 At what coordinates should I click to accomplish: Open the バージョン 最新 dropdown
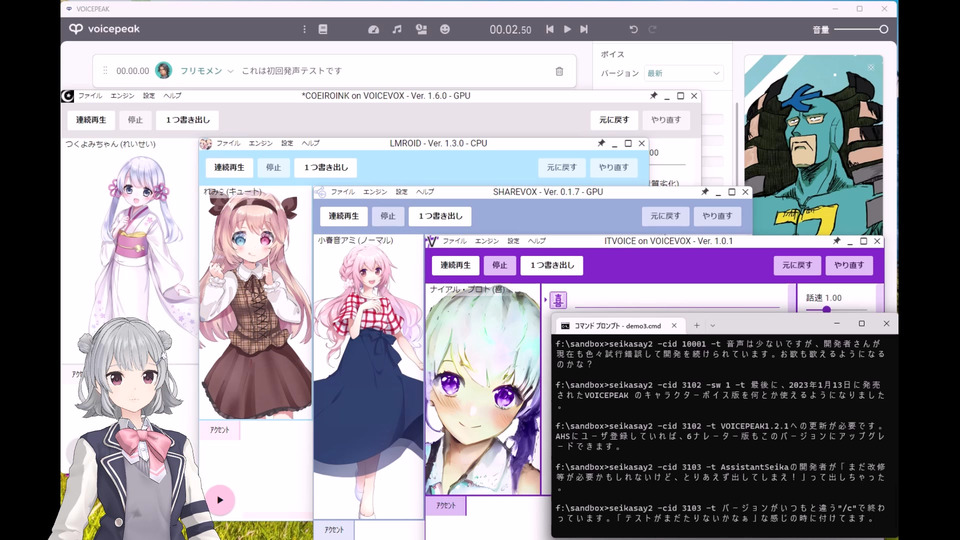coord(683,73)
